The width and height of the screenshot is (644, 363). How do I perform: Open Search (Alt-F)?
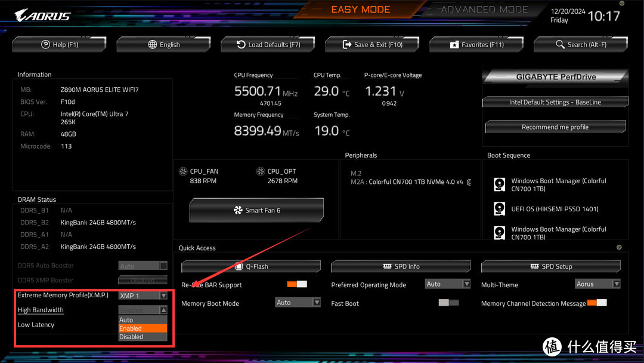[x=581, y=44]
